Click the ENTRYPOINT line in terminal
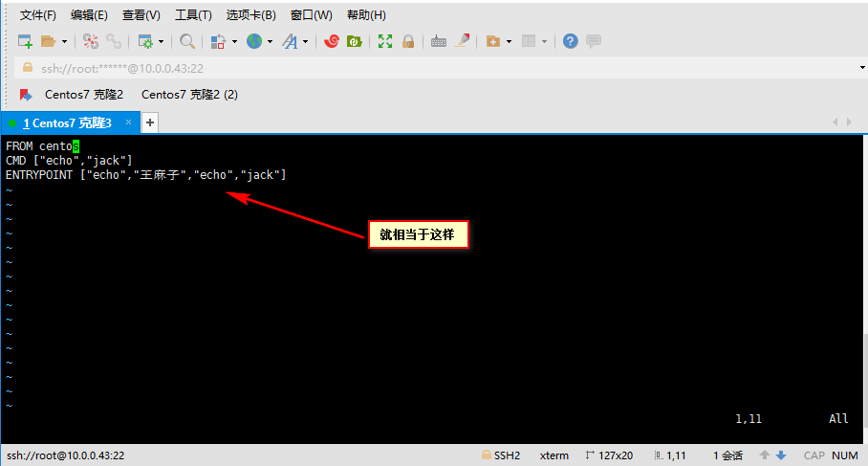The height and width of the screenshot is (466, 868). point(146,175)
